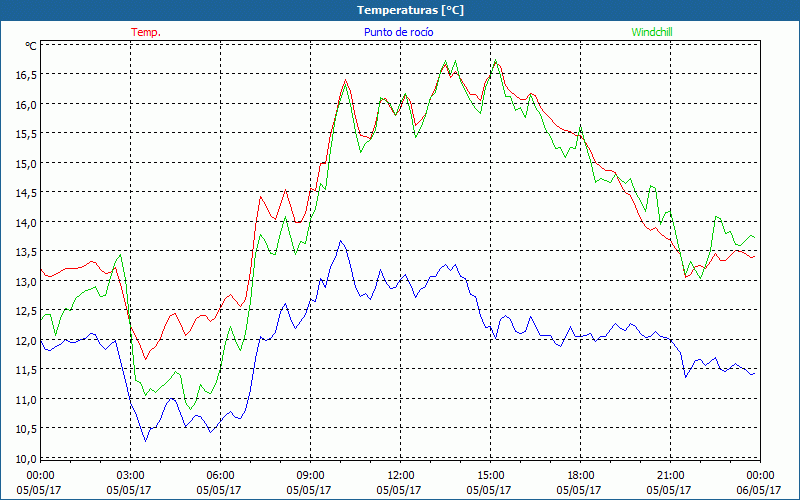Click the 03:00 time axis label
The image size is (800, 500).
click(x=130, y=476)
